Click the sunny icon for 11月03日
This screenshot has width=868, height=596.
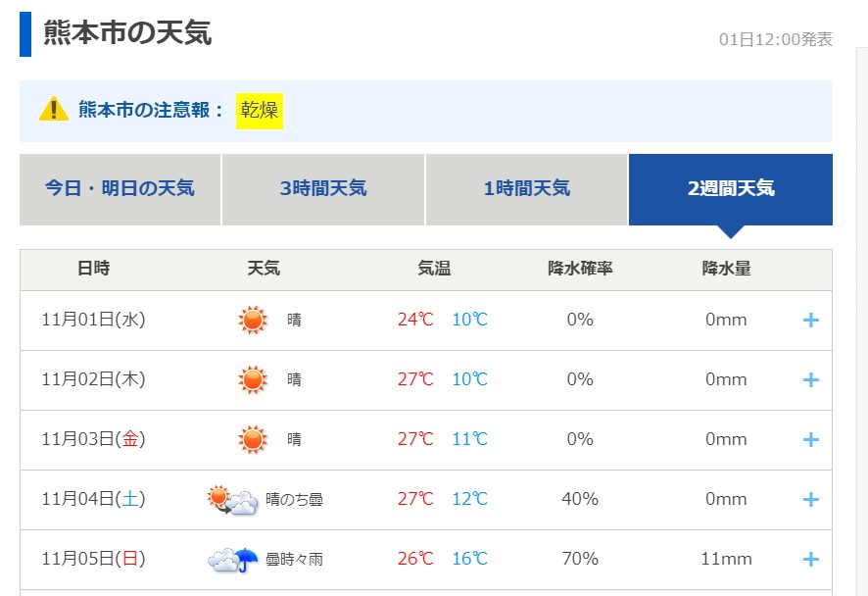click(x=253, y=440)
